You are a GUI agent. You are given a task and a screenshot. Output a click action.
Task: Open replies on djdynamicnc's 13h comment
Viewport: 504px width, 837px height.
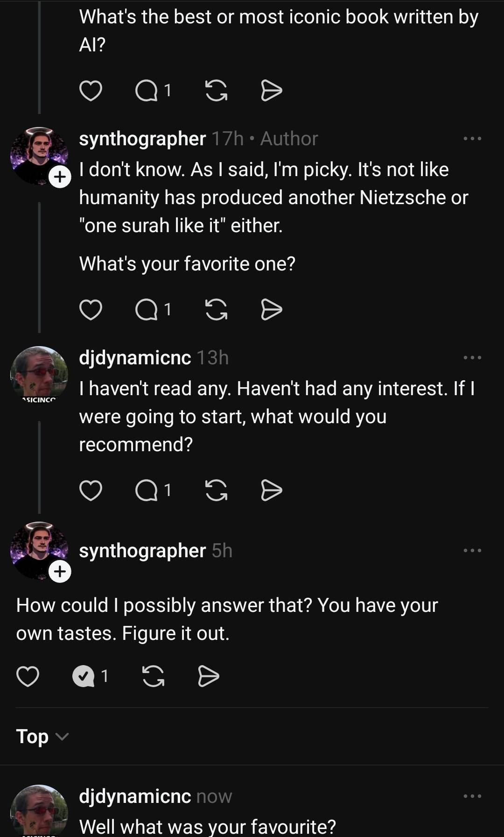coord(153,490)
